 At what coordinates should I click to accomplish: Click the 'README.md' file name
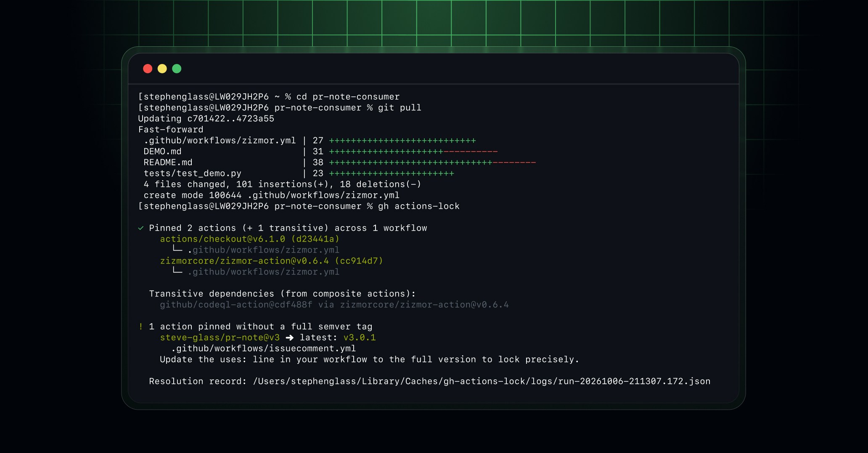(168, 163)
